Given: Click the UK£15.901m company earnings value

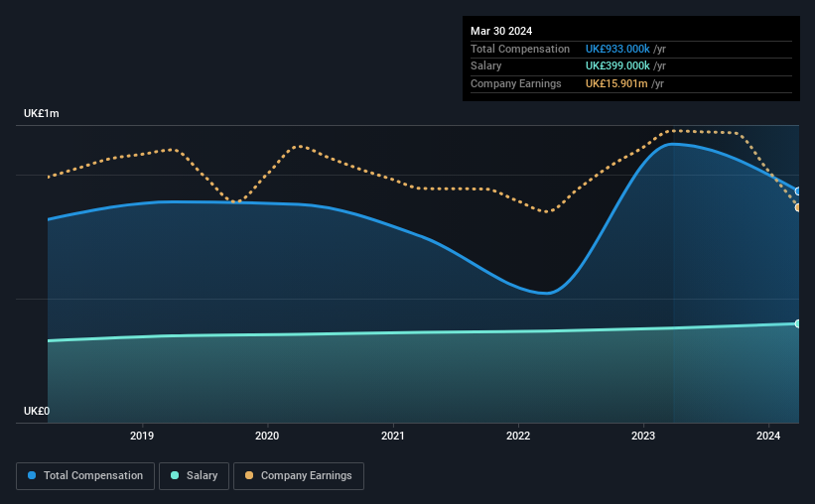Looking at the screenshot, I should (x=616, y=83).
